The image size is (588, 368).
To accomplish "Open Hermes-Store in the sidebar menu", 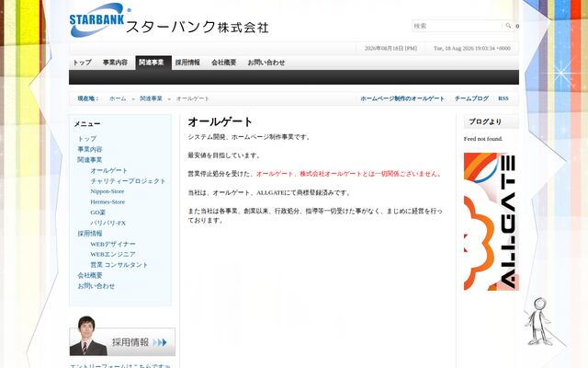I will 107,201.
